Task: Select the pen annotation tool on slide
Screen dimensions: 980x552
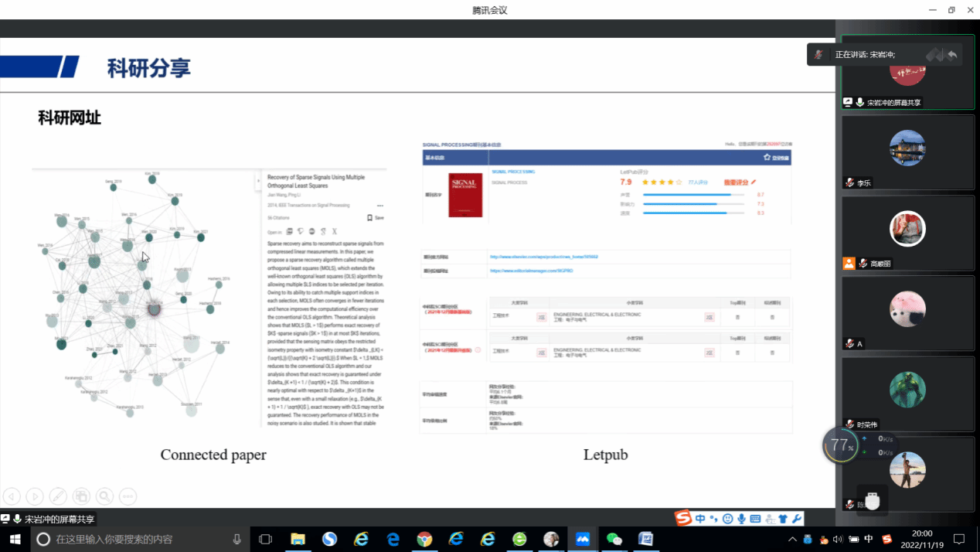Action: tap(58, 496)
